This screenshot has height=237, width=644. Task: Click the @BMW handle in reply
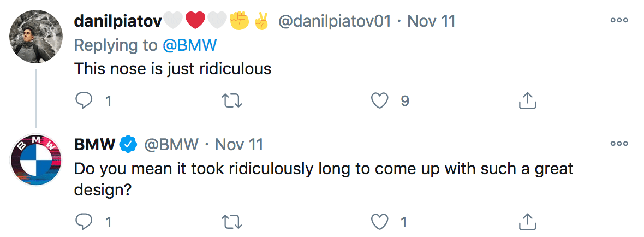170,145
